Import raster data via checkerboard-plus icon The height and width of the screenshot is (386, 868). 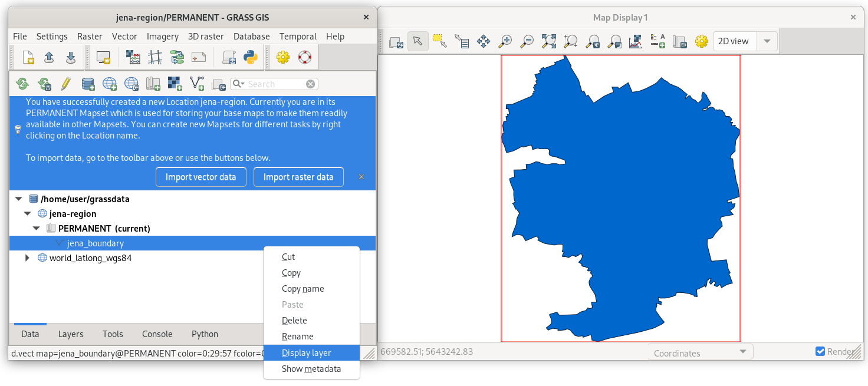click(175, 84)
